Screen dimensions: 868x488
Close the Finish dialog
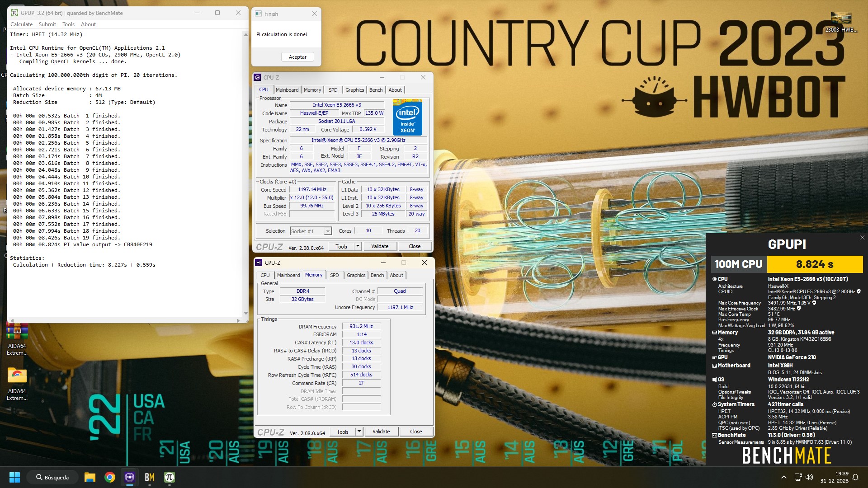(315, 14)
